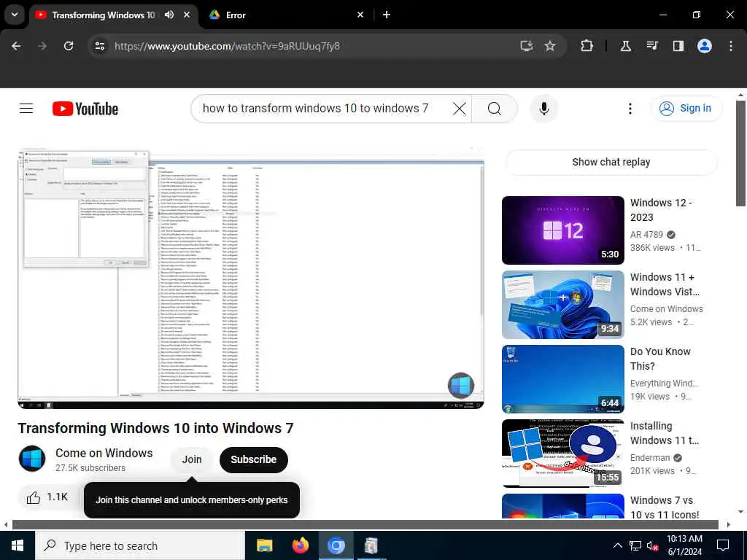Screen dimensions: 747x560
Task: Open the Extensions puzzle icon
Action: (587, 46)
